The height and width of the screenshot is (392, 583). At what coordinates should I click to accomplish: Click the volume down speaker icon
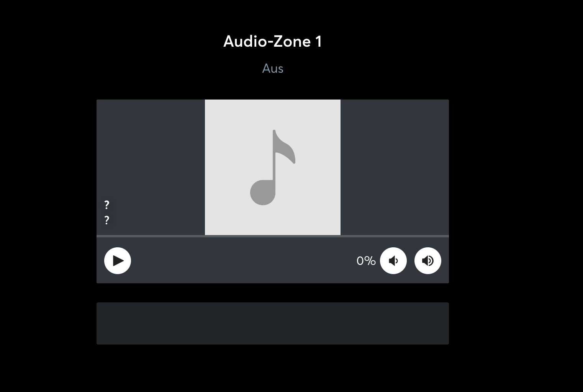pos(393,261)
